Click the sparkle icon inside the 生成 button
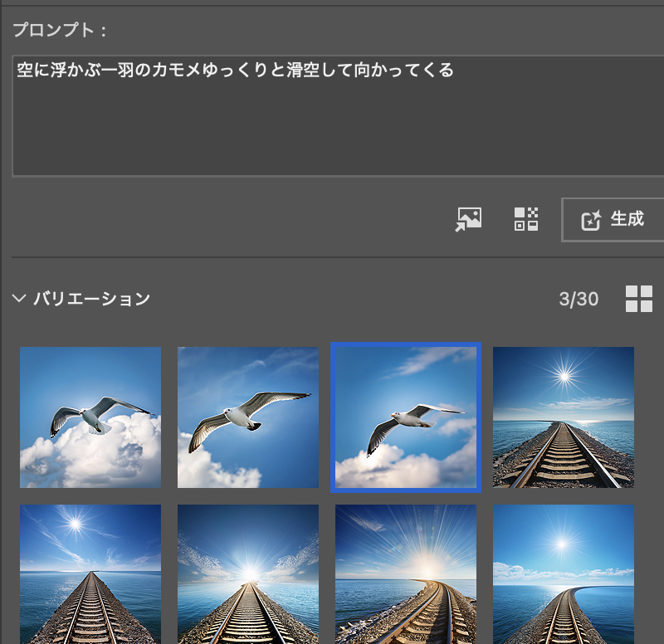This screenshot has height=644, width=664. point(590,220)
